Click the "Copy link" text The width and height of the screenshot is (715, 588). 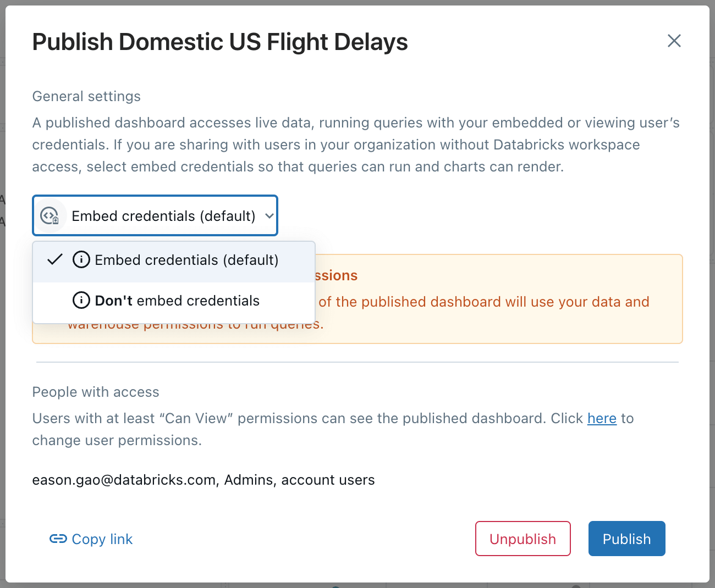click(x=102, y=539)
